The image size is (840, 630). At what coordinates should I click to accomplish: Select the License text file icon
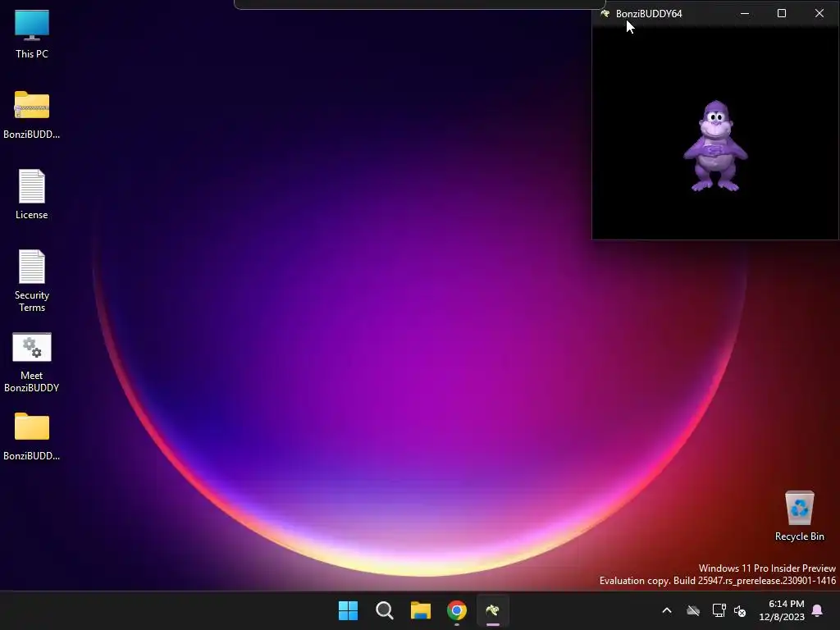32,194
